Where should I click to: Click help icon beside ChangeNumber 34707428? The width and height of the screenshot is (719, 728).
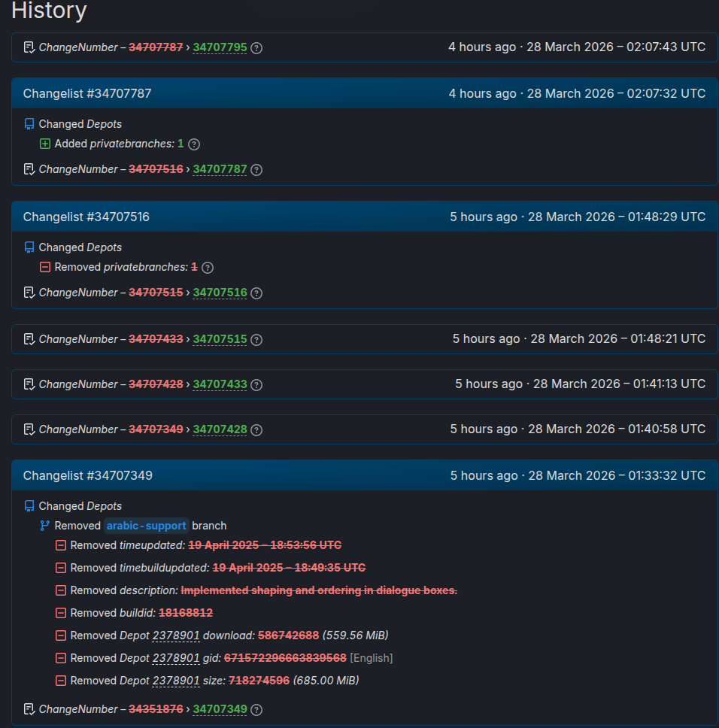click(256, 430)
